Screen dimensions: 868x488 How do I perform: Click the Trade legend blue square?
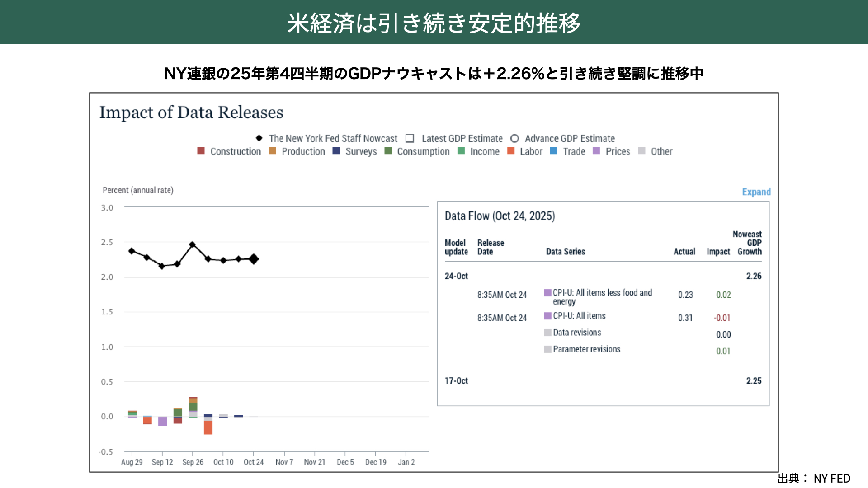point(553,151)
